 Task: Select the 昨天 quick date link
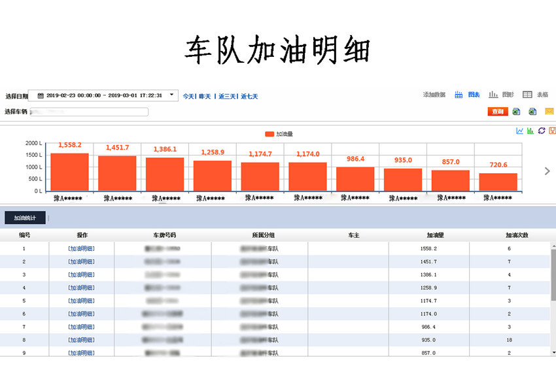pos(205,96)
